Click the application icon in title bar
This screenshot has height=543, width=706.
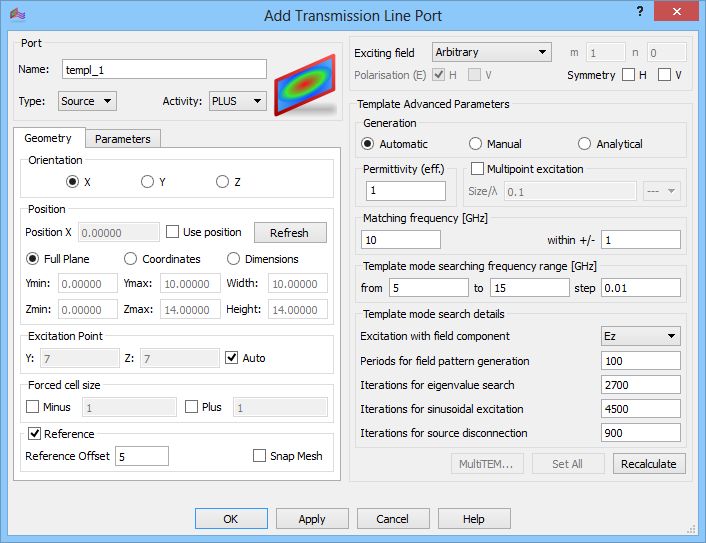17,15
